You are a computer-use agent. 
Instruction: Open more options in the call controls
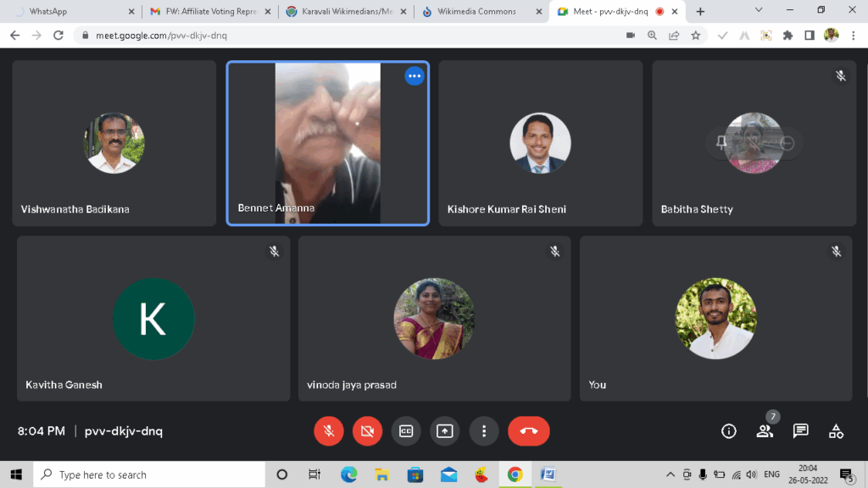483,431
